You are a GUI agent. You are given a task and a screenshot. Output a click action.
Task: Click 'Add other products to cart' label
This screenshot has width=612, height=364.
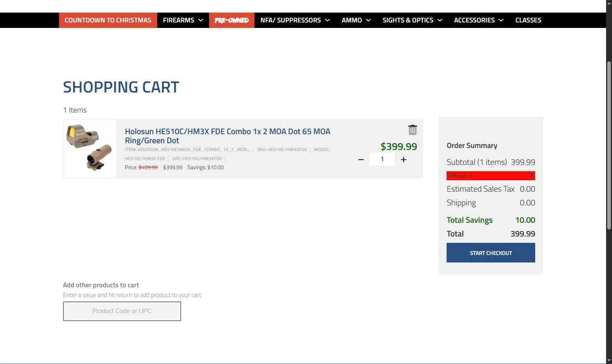[x=101, y=285]
